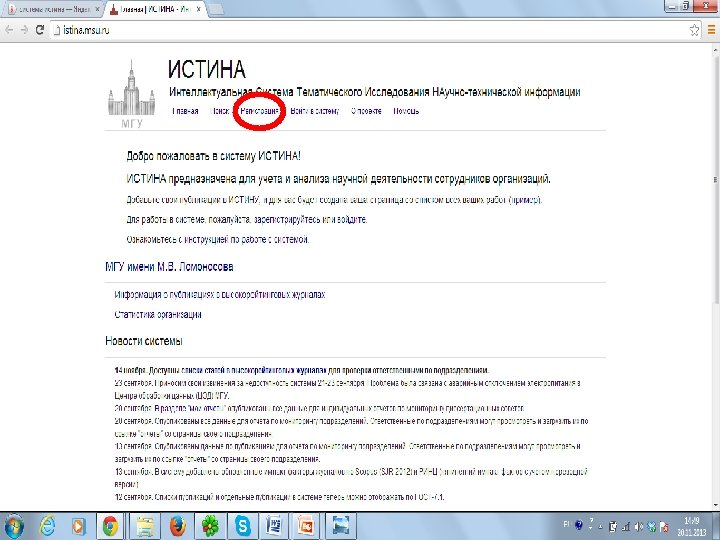
Task: Open the Поиск navigation link
Action: coord(219,111)
